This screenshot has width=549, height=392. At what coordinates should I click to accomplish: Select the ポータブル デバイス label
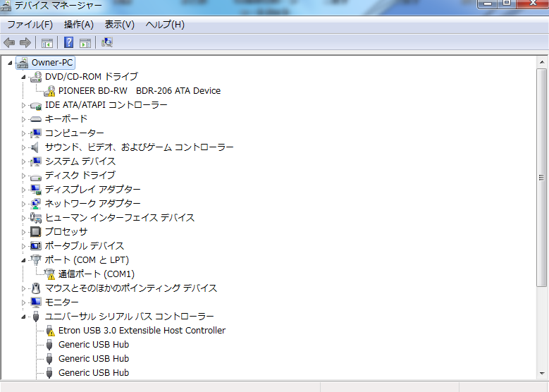pyautogui.click(x=85, y=246)
